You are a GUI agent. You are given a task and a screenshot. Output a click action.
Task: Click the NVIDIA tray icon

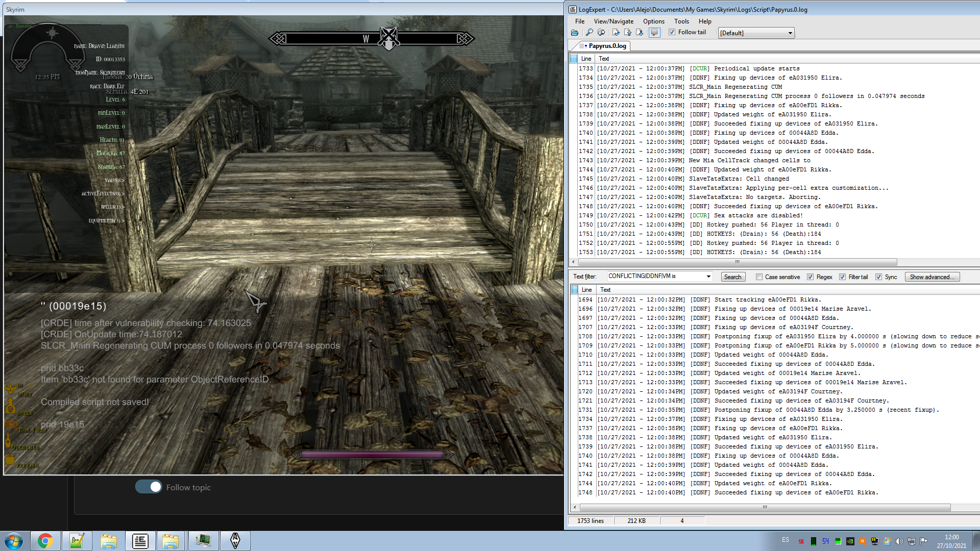coord(850,541)
